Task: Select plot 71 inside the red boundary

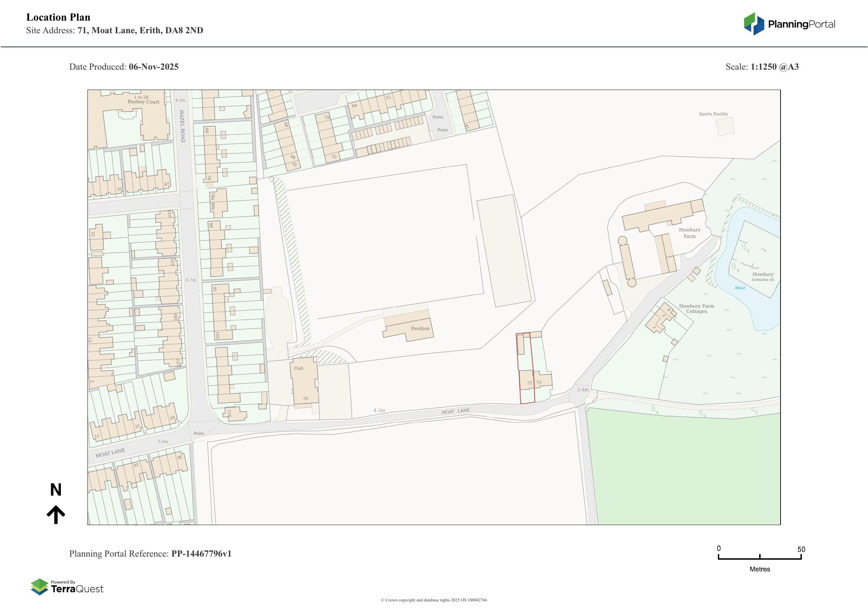Action: tap(529, 383)
